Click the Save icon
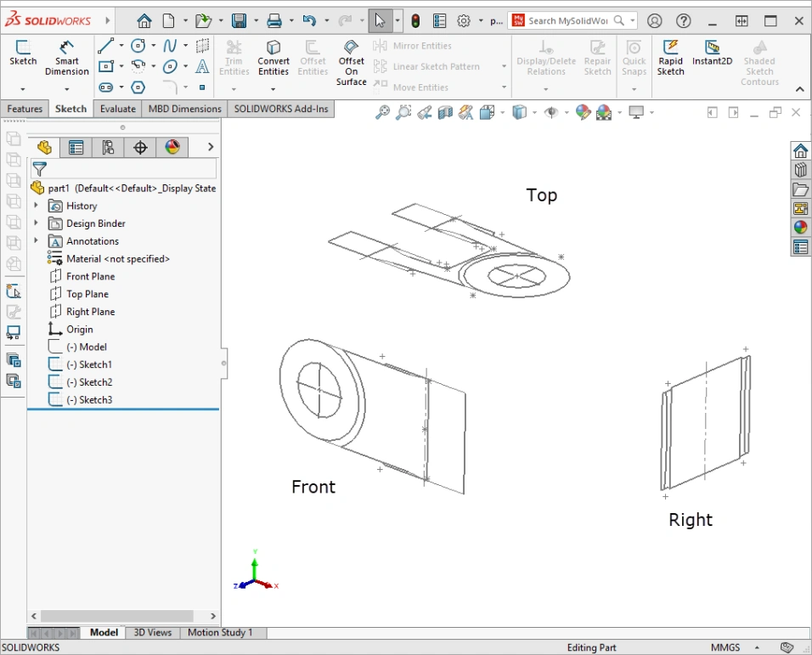 [x=239, y=20]
